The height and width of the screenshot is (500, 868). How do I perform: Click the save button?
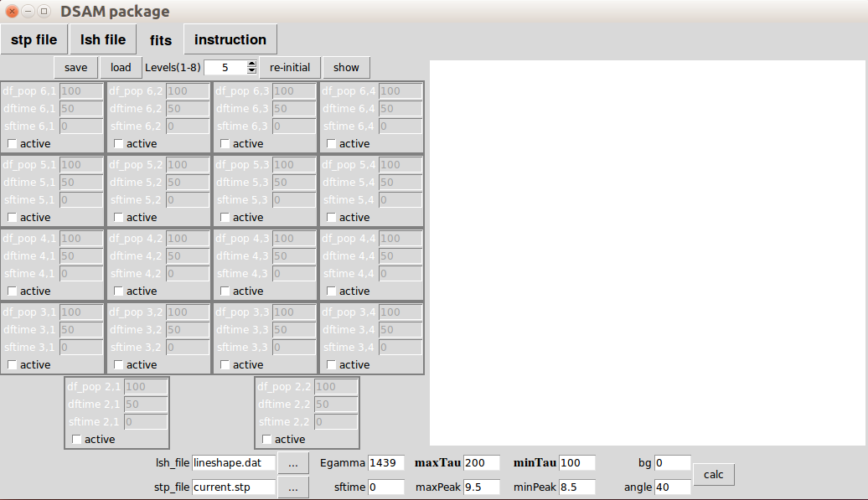(x=76, y=68)
